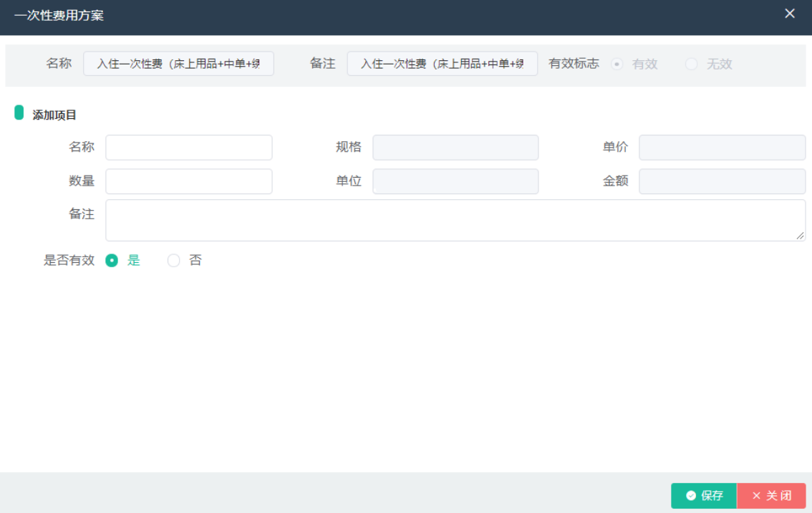Screen dimensions: 812x513
Task: Close the 一次性费用方案 dialog with X
Action: click(789, 14)
